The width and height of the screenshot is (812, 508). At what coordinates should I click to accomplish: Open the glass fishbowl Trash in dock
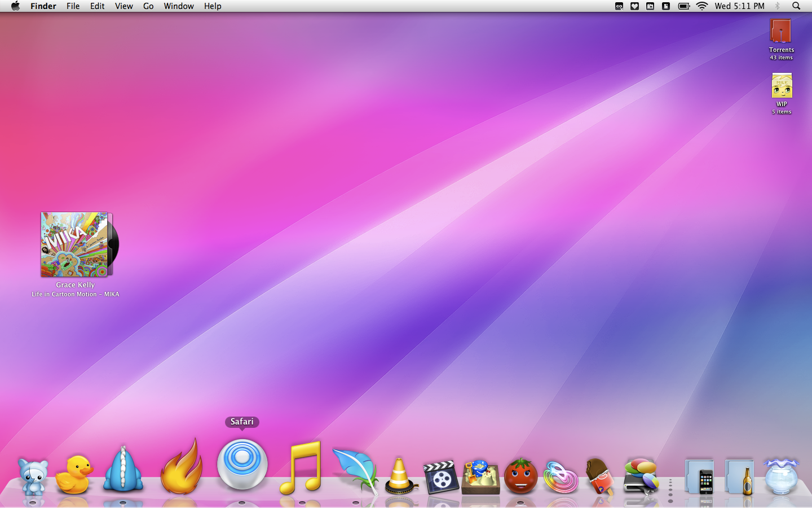(x=781, y=476)
